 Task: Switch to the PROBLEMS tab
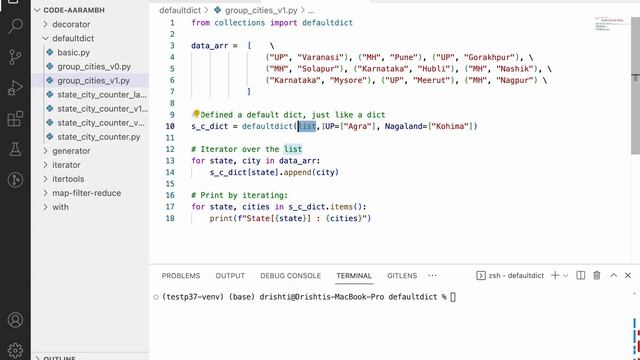coord(181,276)
